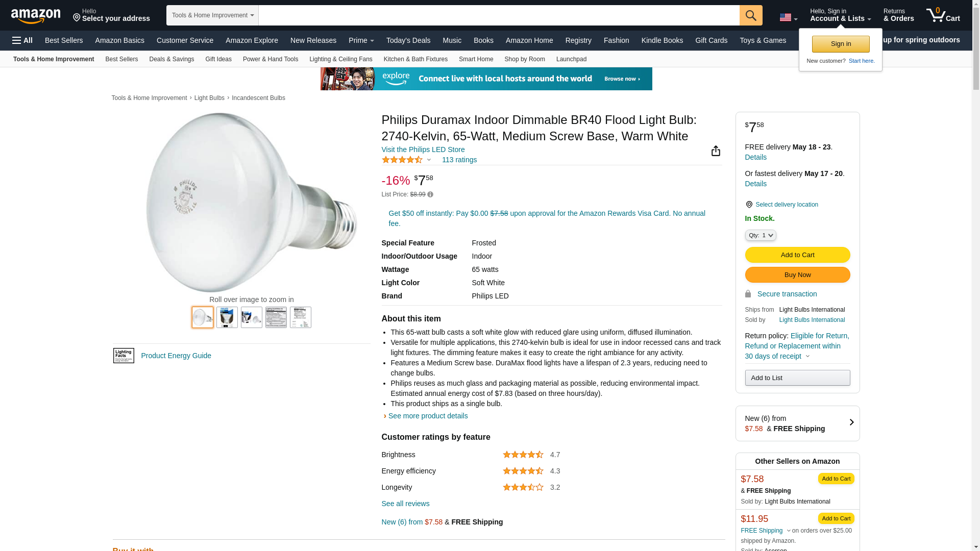Open the Prime menu item
Screen dimensions: 980x551
(x=361, y=40)
